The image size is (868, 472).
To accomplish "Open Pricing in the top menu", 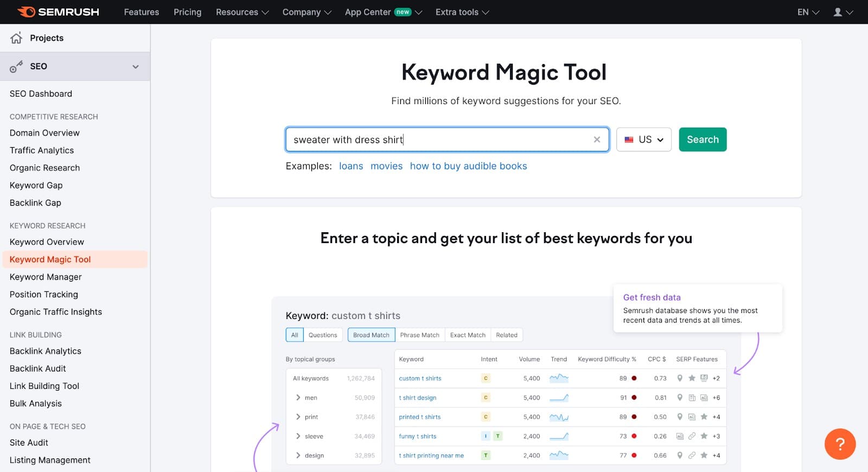I will pyautogui.click(x=187, y=12).
